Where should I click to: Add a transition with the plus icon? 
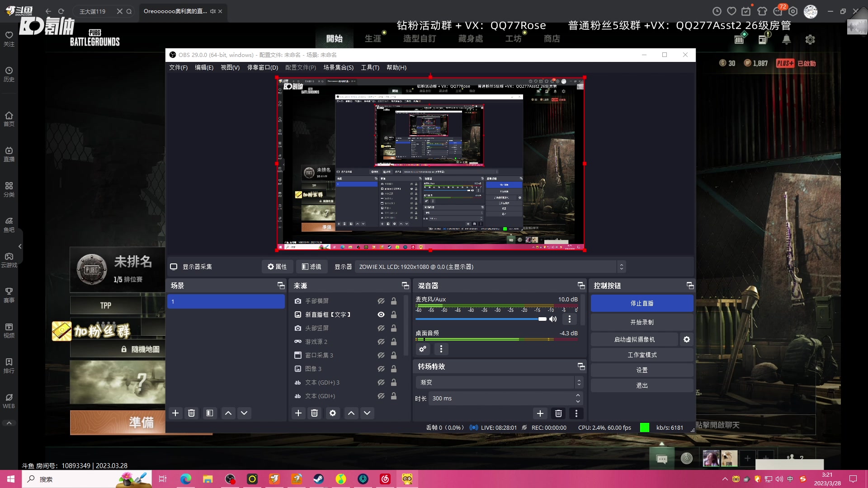point(540,413)
